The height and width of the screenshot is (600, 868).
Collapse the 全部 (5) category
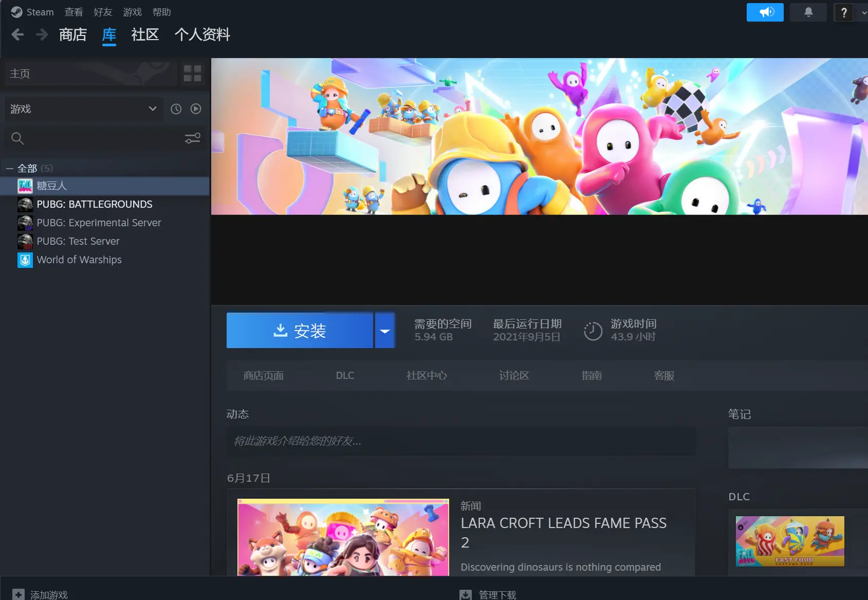pyautogui.click(x=9, y=168)
